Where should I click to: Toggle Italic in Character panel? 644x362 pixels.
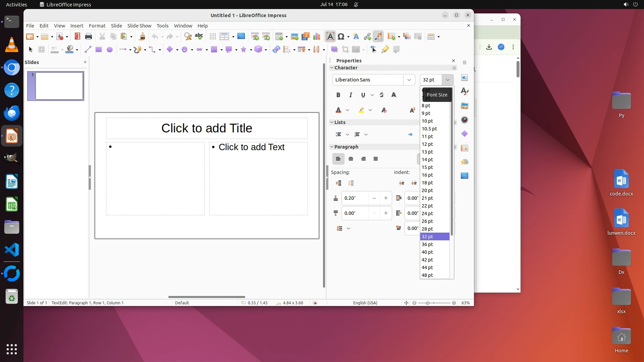click(x=351, y=95)
